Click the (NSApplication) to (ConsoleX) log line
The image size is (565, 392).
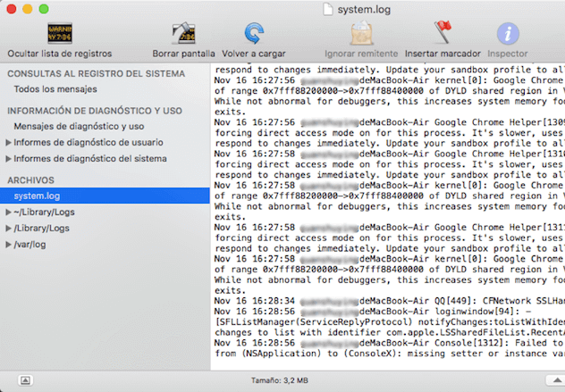[x=390, y=354]
